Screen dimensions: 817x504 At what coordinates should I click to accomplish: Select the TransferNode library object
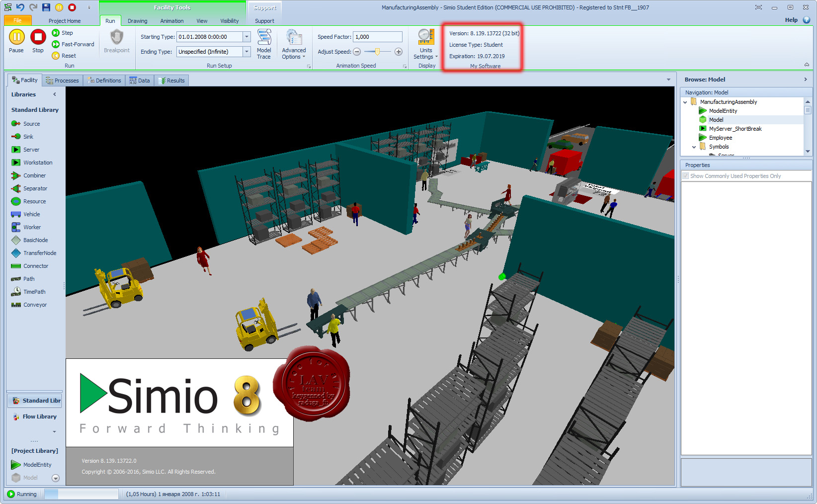tap(34, 253)
